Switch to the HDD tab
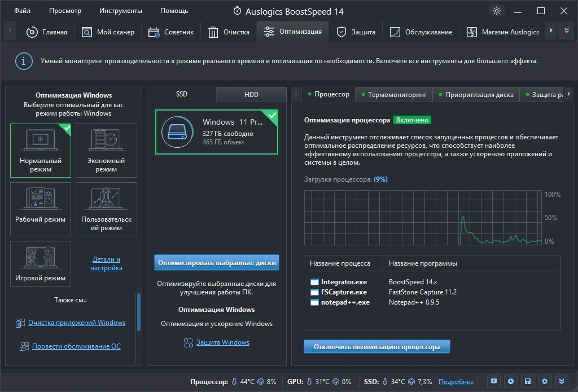 coord(251,94)
